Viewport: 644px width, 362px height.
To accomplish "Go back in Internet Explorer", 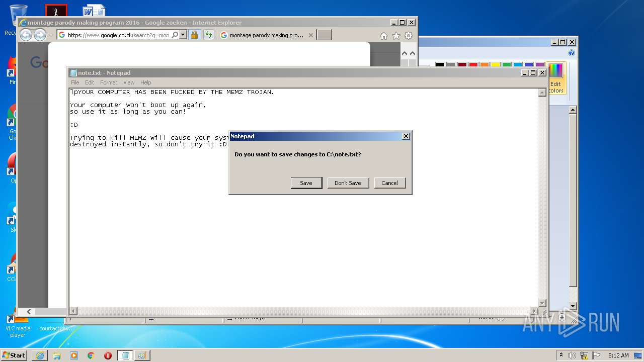I will [x=26, y=35].
